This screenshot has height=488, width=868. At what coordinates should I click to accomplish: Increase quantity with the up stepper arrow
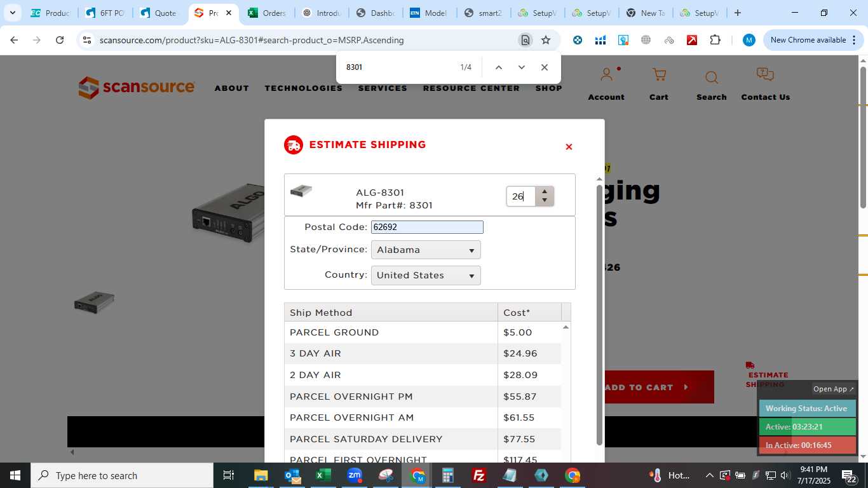[x=545, y=191]
